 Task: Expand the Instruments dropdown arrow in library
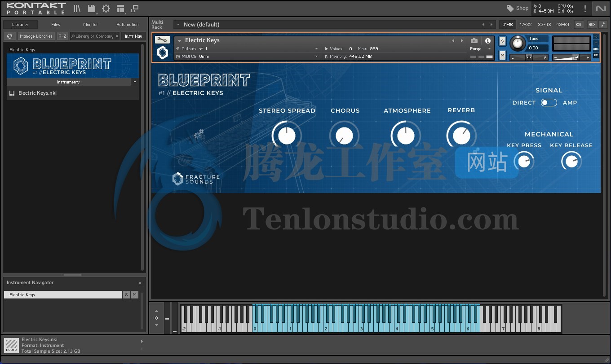coord(135,82)
